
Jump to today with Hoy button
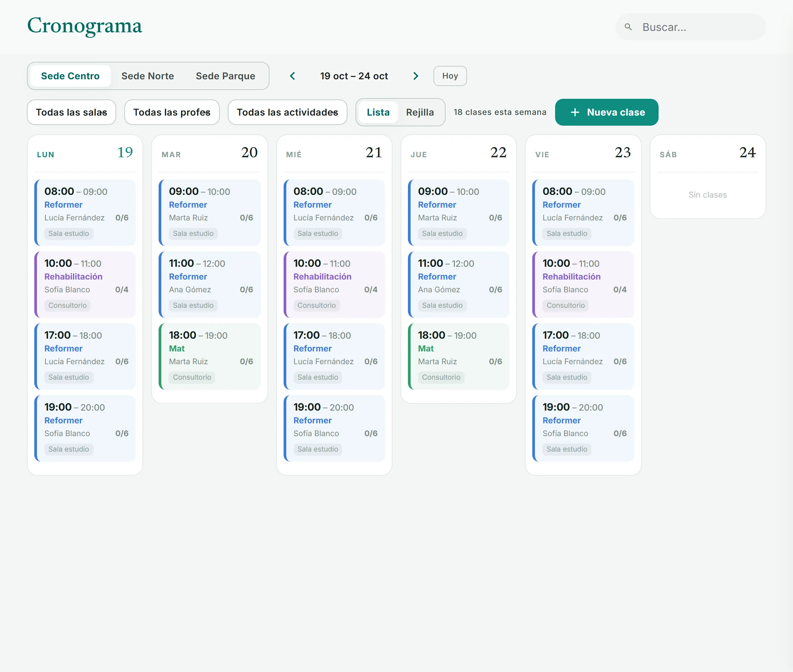(x=450, y=76)
